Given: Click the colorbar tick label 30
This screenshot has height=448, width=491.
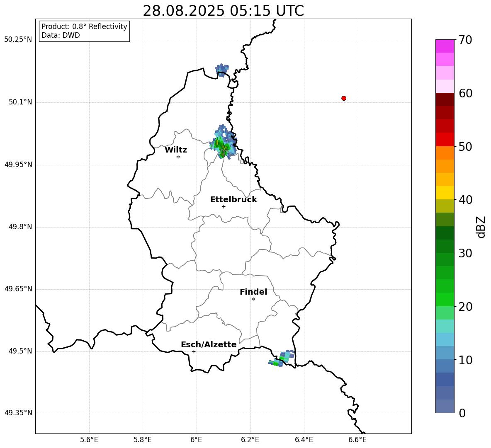Looking at the screenshot, I should (465, 253).
